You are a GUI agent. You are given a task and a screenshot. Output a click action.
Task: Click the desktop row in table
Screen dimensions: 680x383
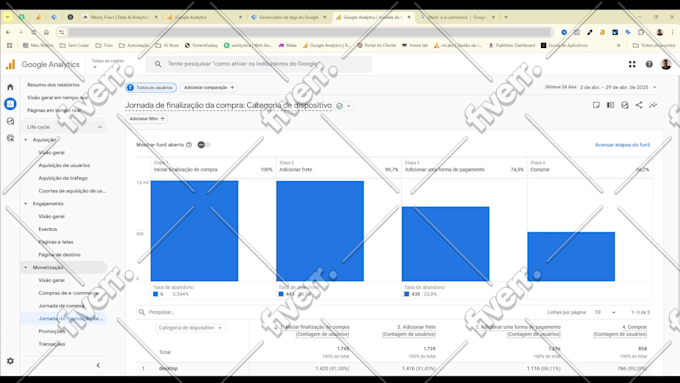click(394, 369)
